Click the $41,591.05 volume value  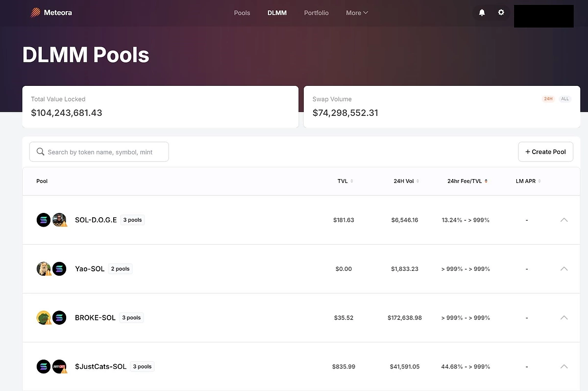(x=405, y=366)
